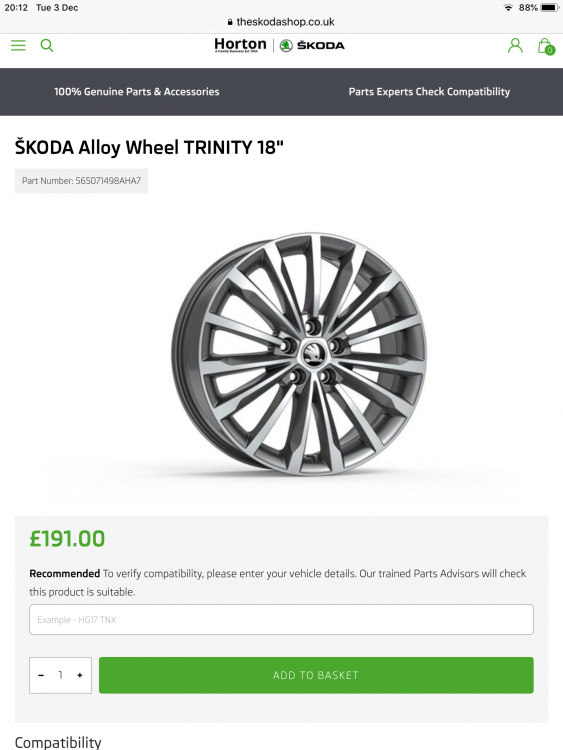Open the Trinity alloy wheel image

coord(299,354)
